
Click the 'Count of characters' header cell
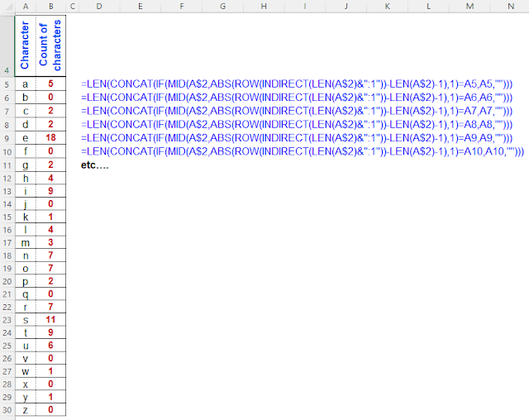[51, 45]
